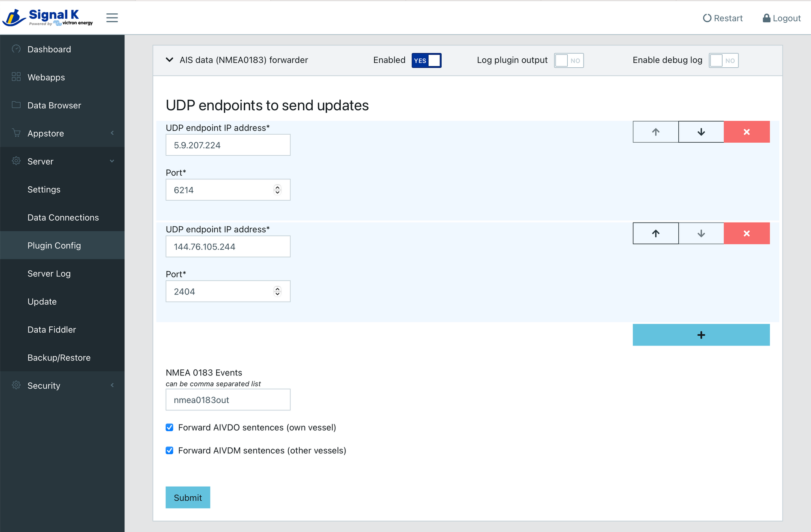Click the move-down arrow for first UDP endpoint
Image resolution: width=811 pixels, height=532 pixels.
[701, 131]
